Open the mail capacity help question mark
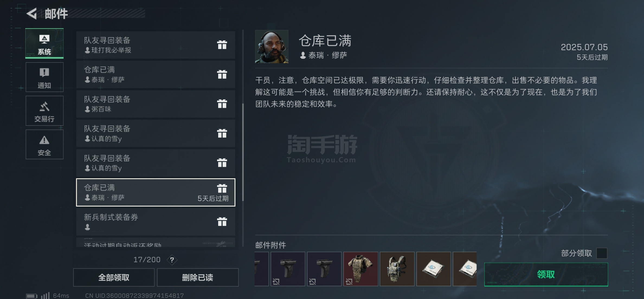 [172, 260]
